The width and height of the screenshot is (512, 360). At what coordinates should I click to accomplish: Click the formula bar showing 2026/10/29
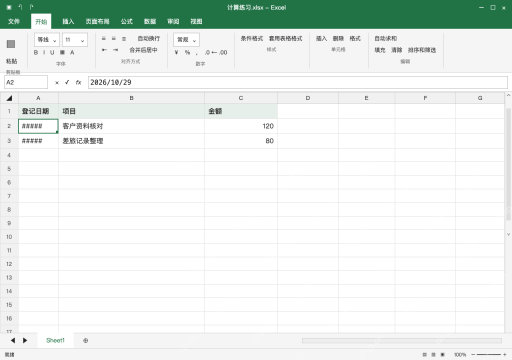298,82
